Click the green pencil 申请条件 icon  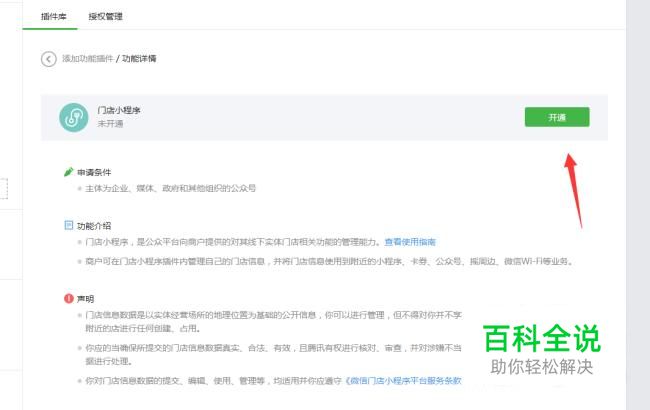68,172
